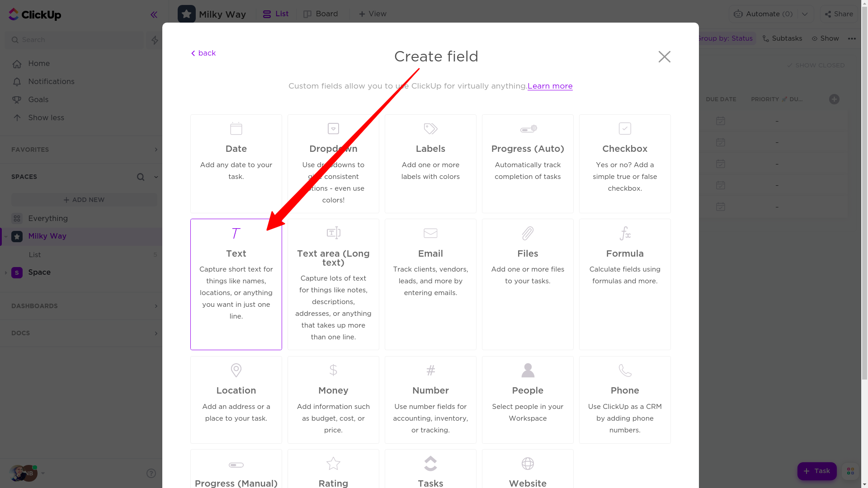Click the purple + Task button

[816, 471]
